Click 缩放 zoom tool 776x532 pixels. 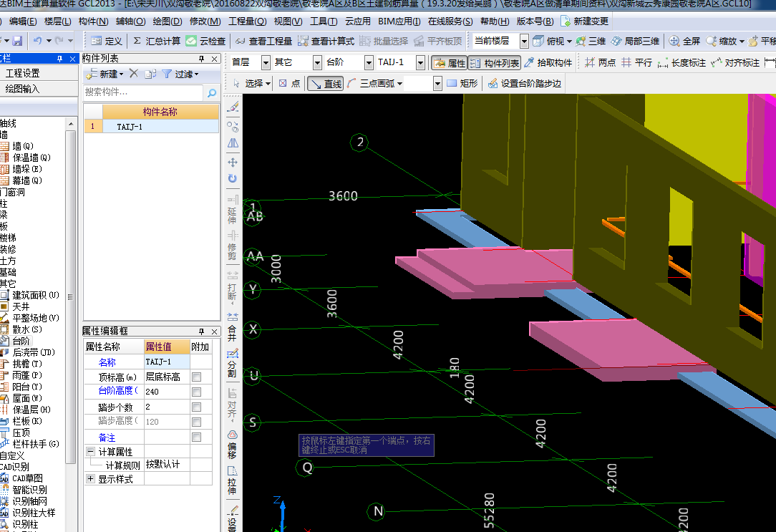pos(722,41)
